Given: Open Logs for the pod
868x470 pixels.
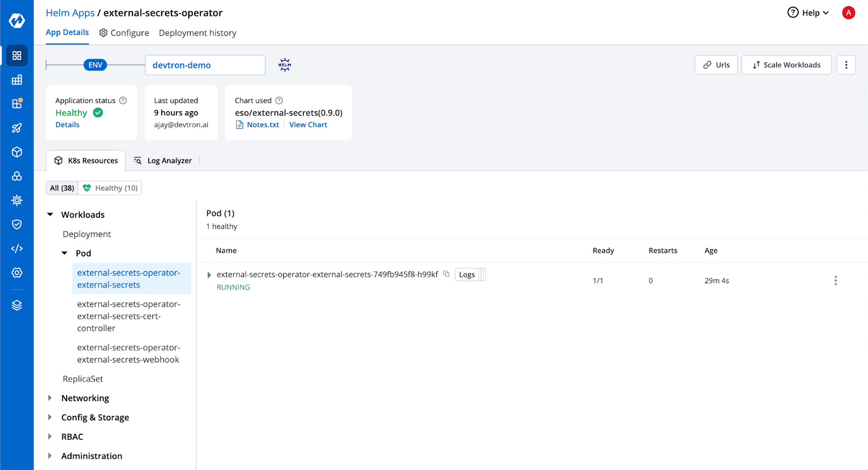Looking at the screenshot, I should pyautogui.click(x=467, y=275).
